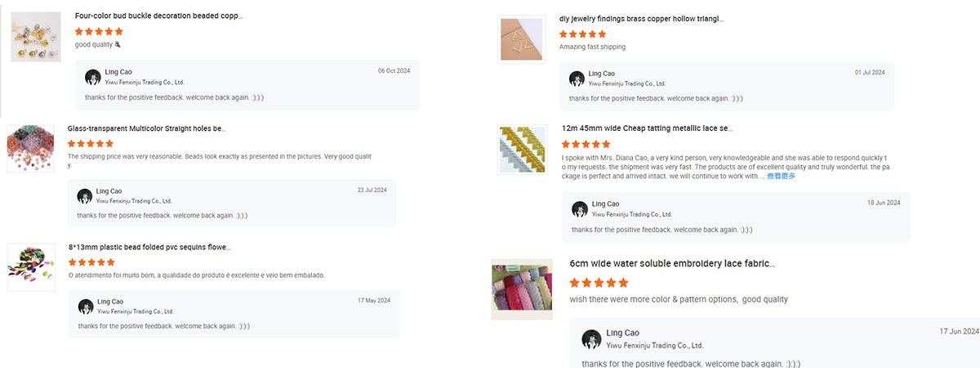Viewport: 980px width, 368px height.
Task: Open the embroidery lace fabric product thumbnail
Action: click(x=522, y=289)
